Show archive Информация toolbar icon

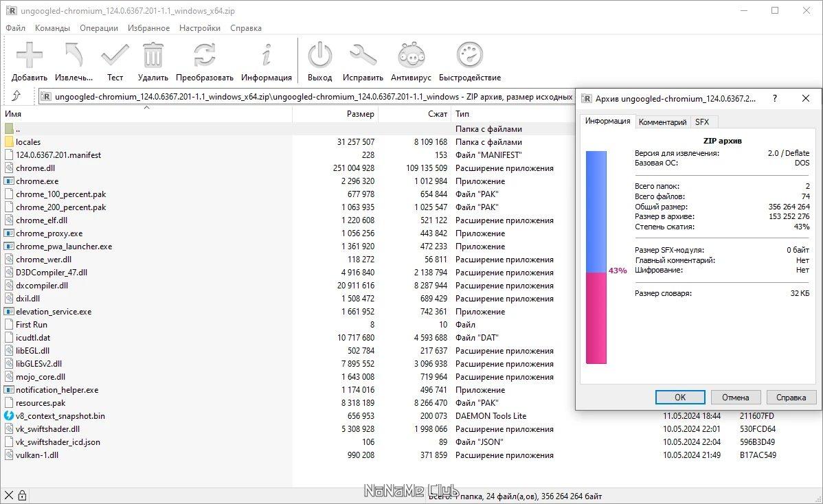click(267, 55)
